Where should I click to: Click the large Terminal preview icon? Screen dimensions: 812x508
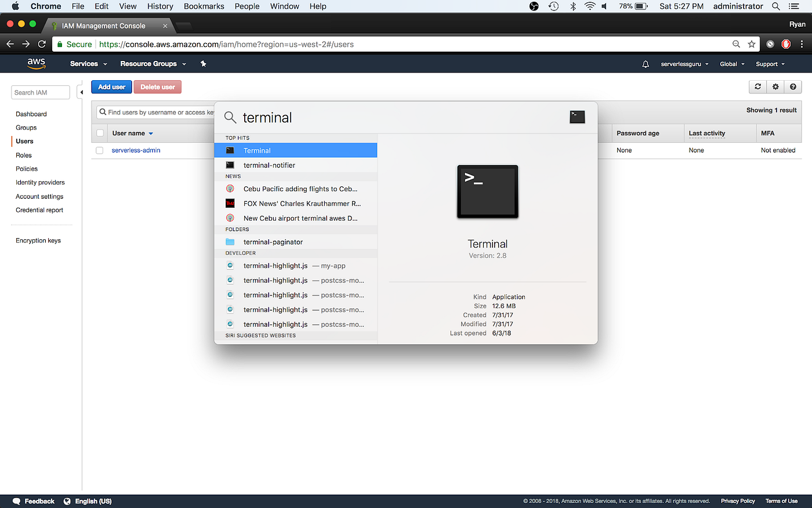coord(488,192)
